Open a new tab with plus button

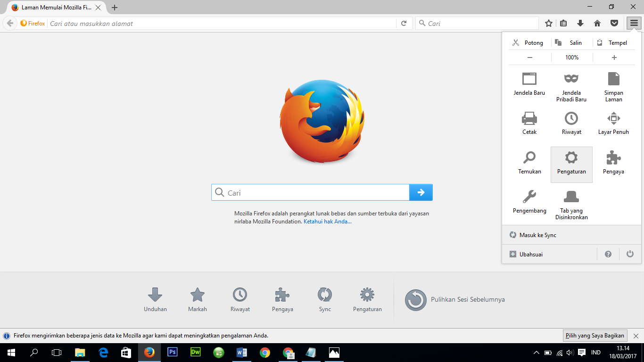tap(115, 8)
